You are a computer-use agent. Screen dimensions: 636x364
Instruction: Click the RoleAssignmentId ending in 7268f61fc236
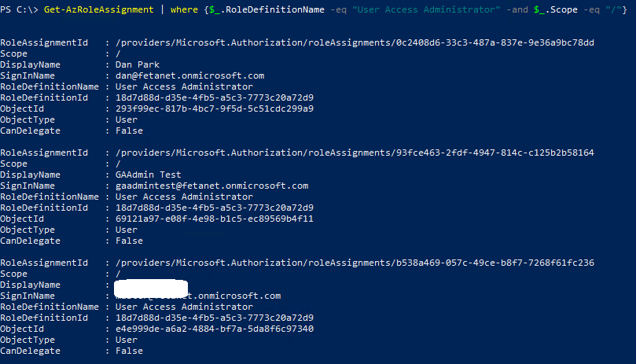point(355,263)
